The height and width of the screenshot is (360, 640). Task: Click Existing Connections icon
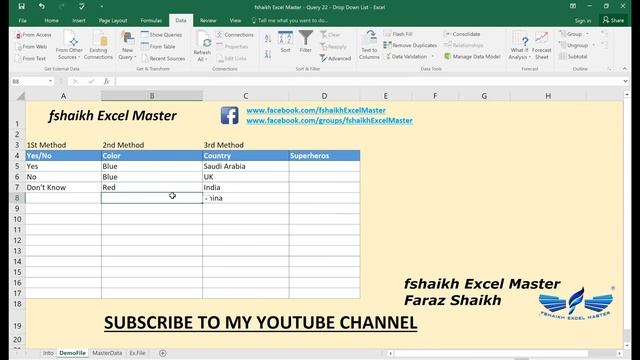(98, 46)
